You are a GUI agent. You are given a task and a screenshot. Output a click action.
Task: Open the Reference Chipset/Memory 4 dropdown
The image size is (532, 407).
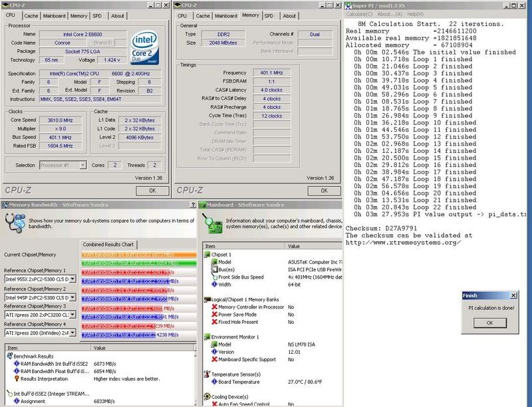tap(72, 333)
